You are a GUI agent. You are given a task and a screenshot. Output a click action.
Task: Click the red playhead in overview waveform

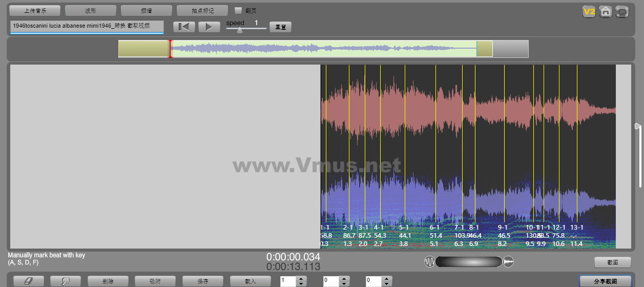pyautogui.click(x=170, y=49)
